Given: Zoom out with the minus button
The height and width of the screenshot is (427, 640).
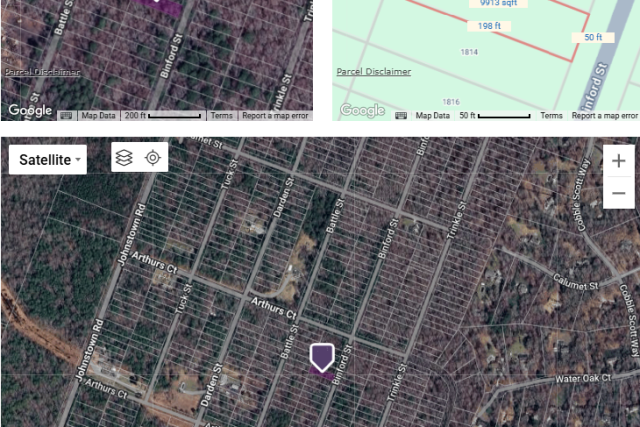Looking at the screenshot, I should (619, 193).
